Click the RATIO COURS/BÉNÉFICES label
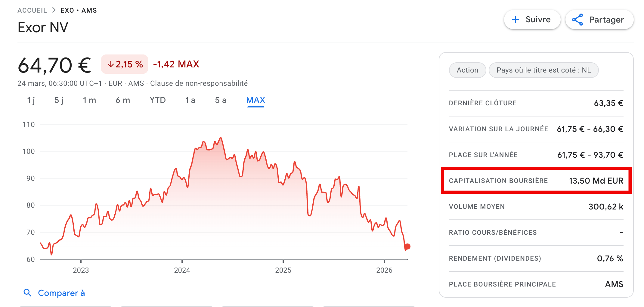Screen dimensions: 644x307 (x=493, y=232)
